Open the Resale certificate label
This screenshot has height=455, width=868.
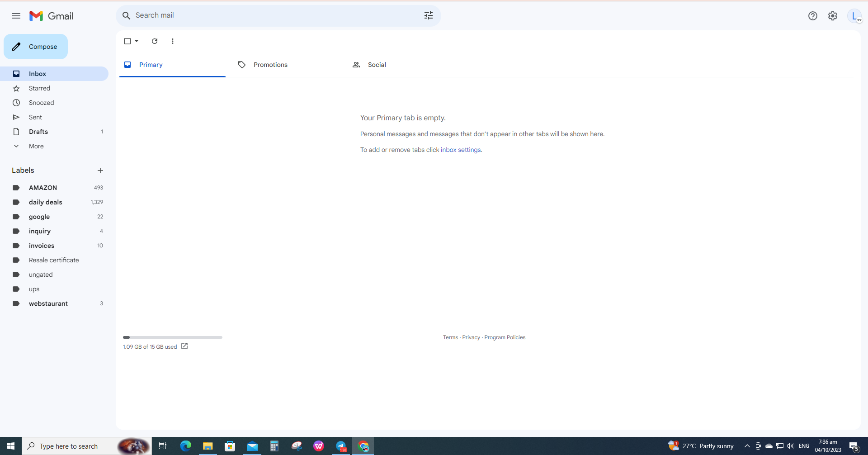[54, 260]
